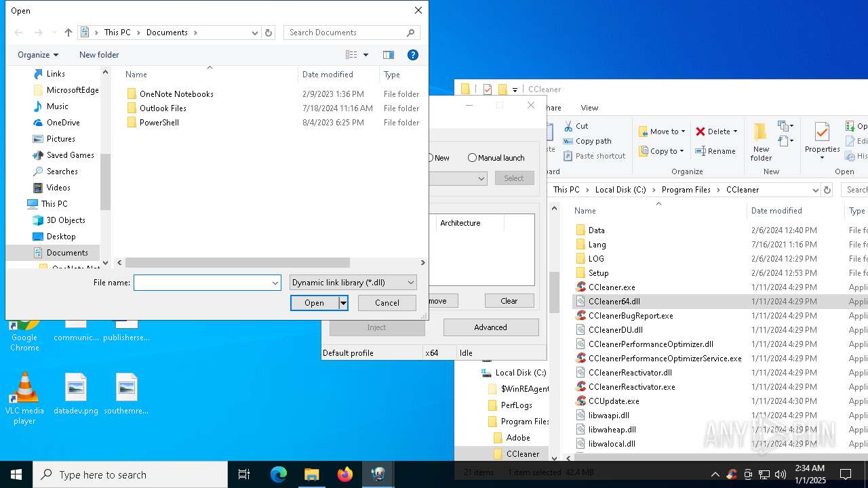Open Properties in the Explorer ribbon
The height and width of the screenshot is (488, 868).
[x=822, y=142]
